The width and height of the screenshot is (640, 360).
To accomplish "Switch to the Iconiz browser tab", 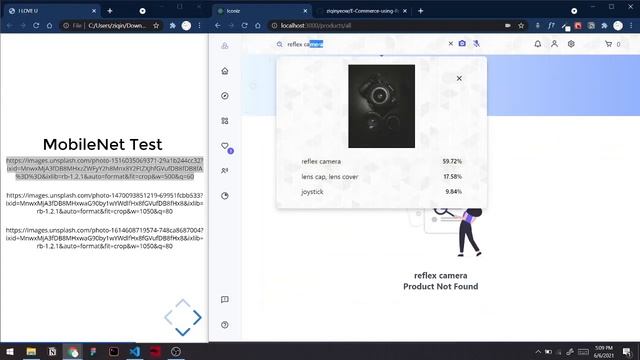I will (x=261, y=11).
